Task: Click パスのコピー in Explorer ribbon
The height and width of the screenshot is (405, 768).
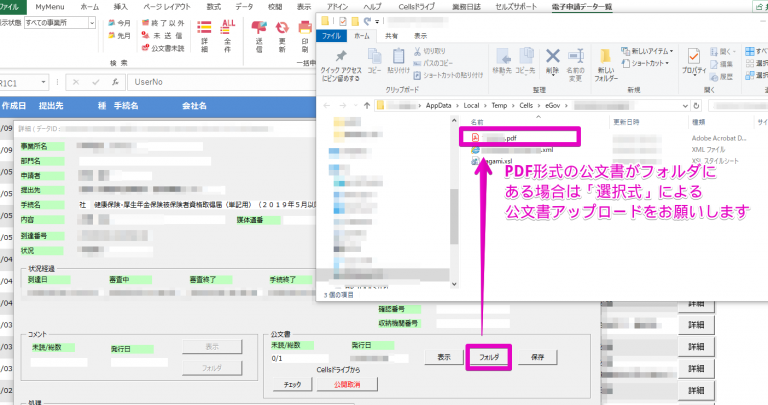Action: (433, 63)
